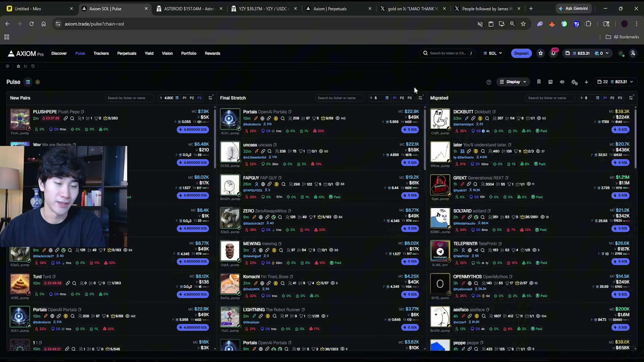Click the star icon under the navigation bar

tap(18, 66)
